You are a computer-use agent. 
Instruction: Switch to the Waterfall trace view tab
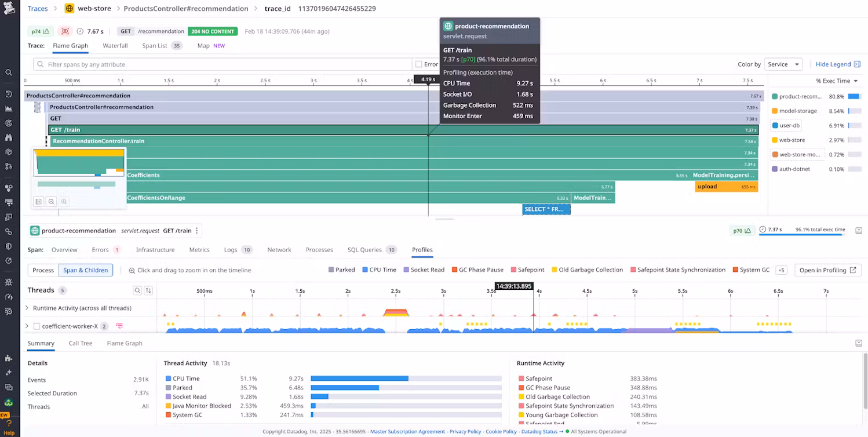[115, 46]
